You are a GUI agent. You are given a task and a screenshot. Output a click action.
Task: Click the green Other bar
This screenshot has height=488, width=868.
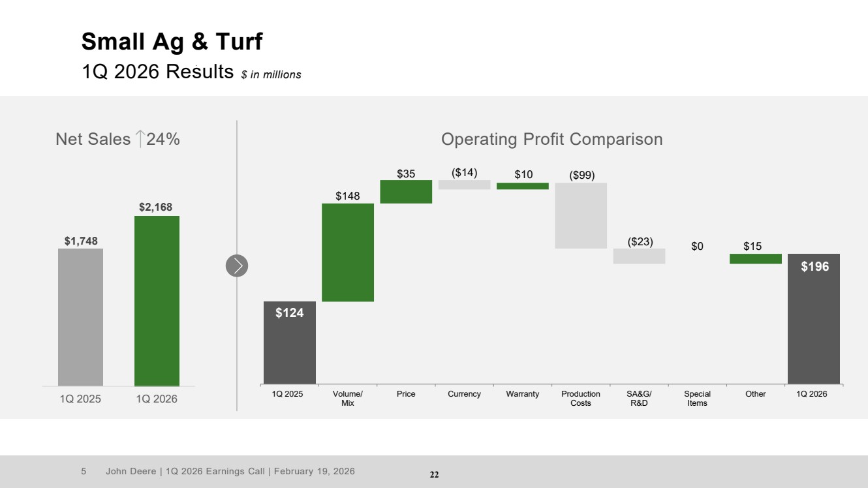click(755, 259)
